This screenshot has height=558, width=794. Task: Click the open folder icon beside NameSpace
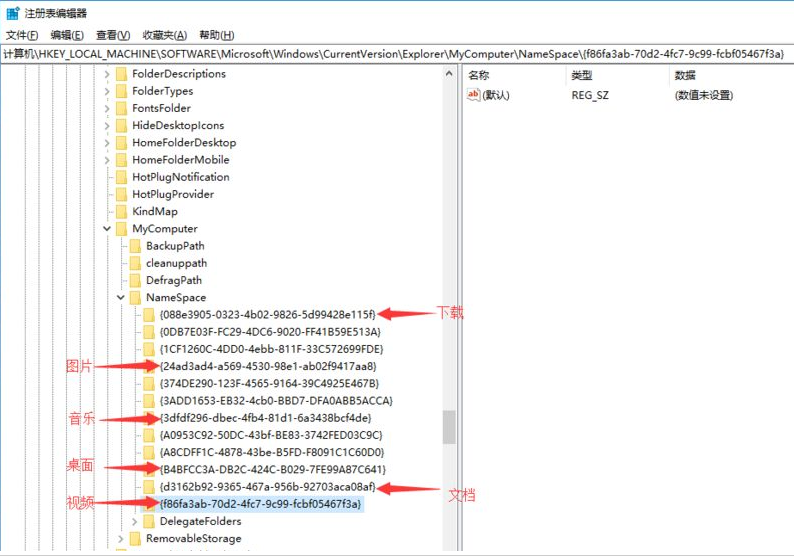click(x=135, y=298)
